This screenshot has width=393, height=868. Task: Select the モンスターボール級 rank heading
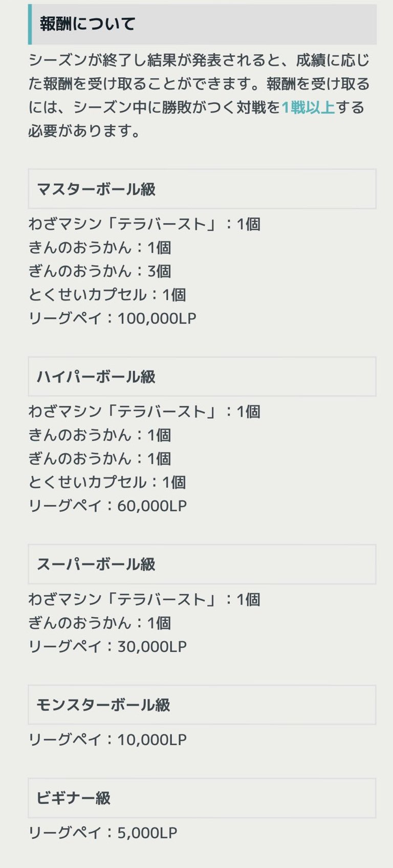(x=103, y=705)
